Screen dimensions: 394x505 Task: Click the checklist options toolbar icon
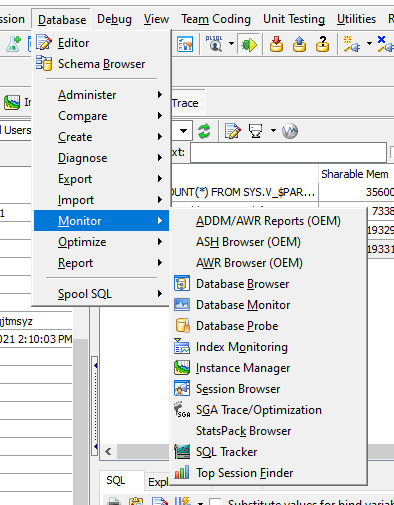click(185, 44)
